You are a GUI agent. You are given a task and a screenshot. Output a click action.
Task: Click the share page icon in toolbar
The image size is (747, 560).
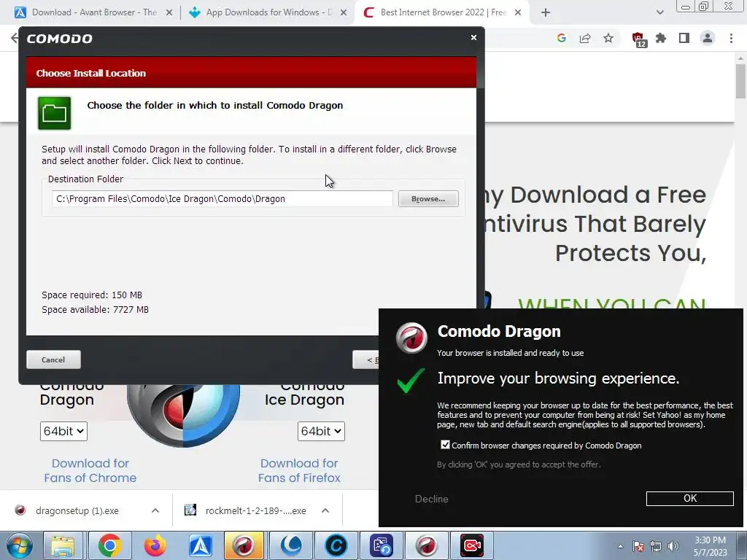[x=585, y=38]
